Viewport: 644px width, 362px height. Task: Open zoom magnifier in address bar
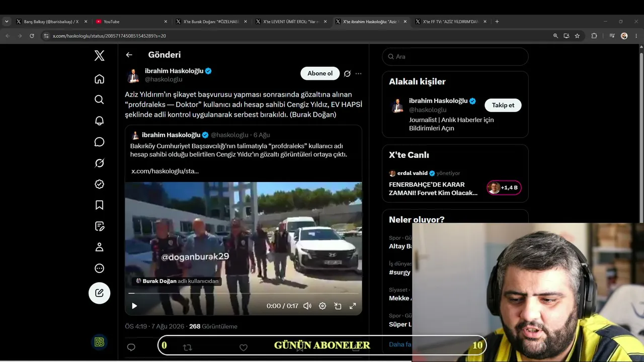tap(555, 36)
